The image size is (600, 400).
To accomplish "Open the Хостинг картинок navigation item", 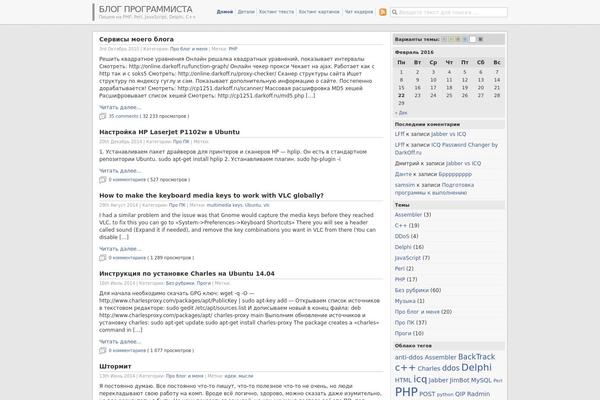I will click(x=319, y=12).
